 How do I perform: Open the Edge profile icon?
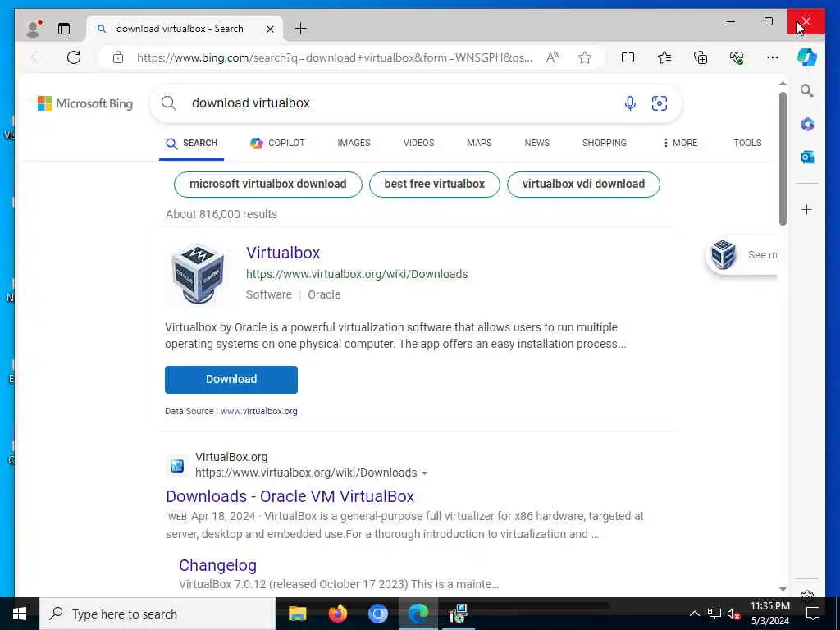(33, 29)
